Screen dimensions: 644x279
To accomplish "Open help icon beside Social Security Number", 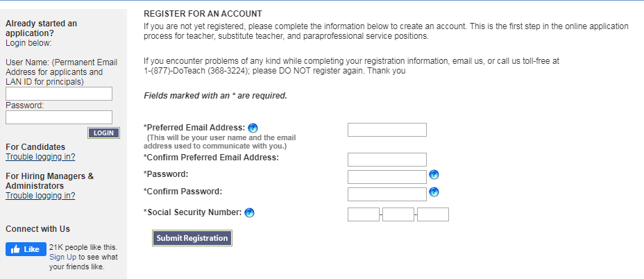I will click(249, 213).
